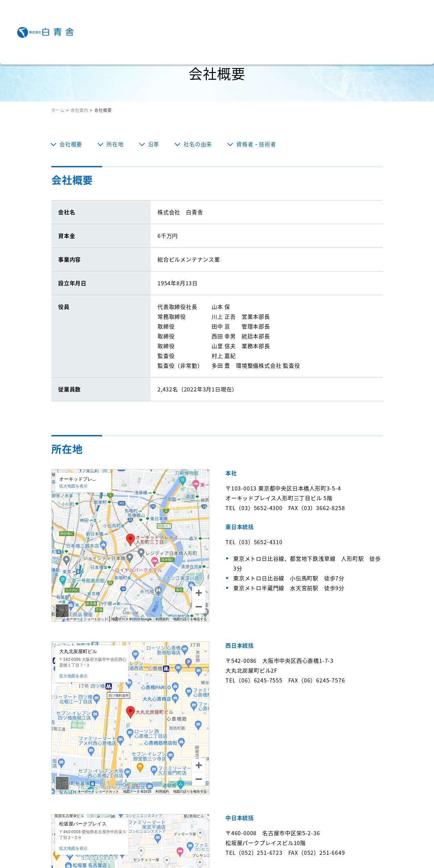Screen dimensions: 434x868
Task: Click red pin for オーキッドプレイス人形町三丁目
Action: coord(130,539)
